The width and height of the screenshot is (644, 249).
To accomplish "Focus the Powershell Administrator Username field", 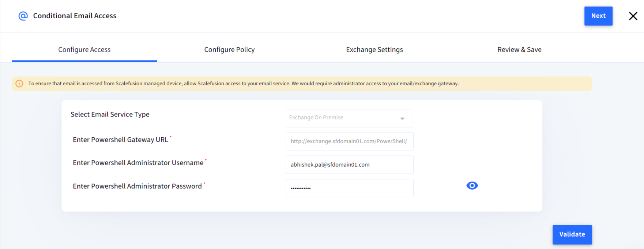I will [x=350, y=165].
